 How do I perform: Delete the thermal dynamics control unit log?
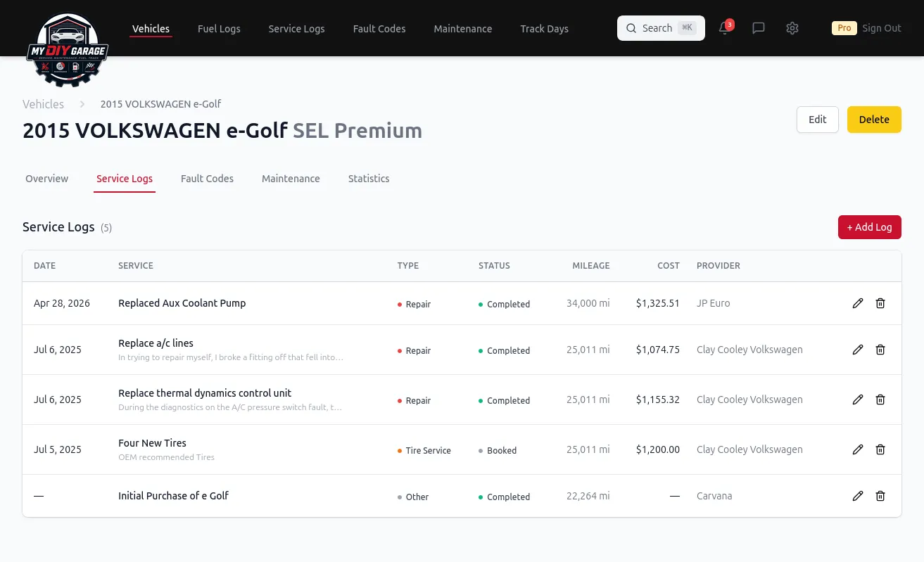pos(880,400)
